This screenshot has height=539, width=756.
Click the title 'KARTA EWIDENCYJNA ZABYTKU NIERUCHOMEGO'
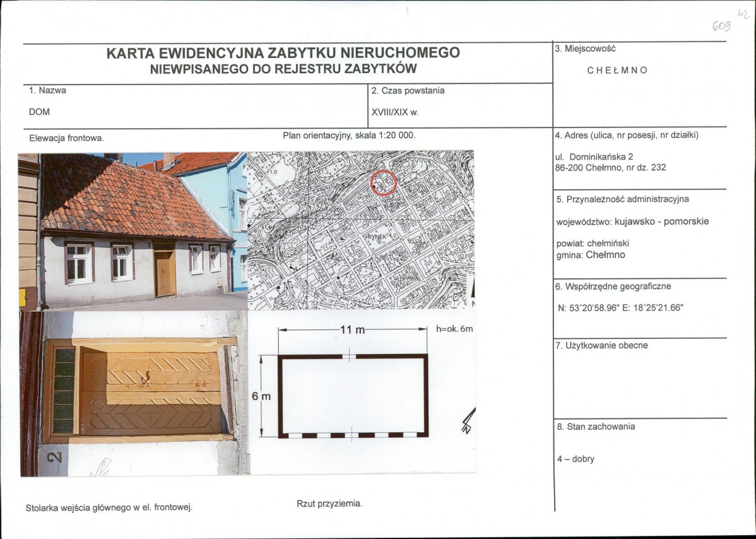tap(283, 52)
